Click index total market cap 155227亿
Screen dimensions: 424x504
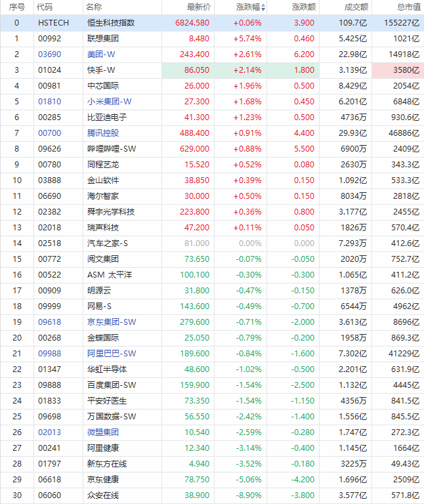click(402, 23)
